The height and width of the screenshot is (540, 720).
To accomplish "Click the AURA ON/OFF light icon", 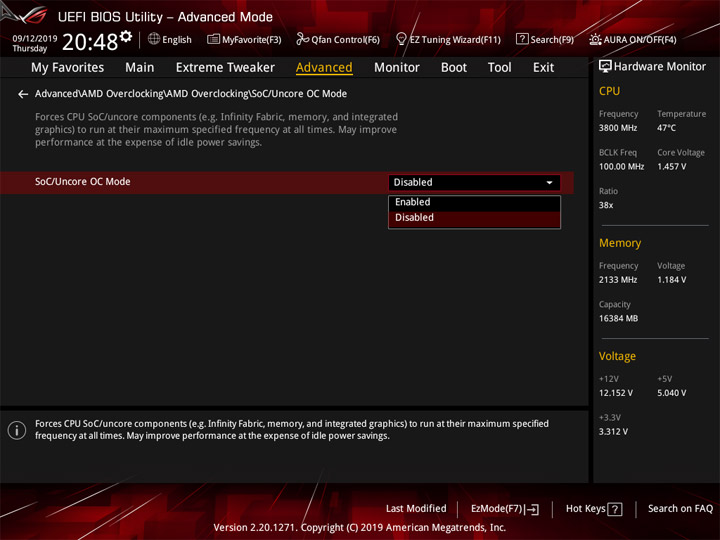I will coord(595,39).
